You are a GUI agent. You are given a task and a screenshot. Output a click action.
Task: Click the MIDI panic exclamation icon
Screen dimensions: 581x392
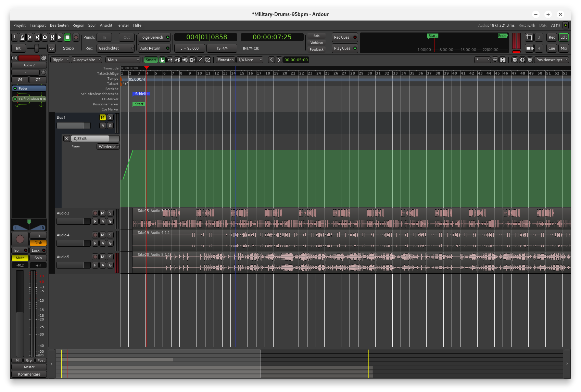(15, 37)
